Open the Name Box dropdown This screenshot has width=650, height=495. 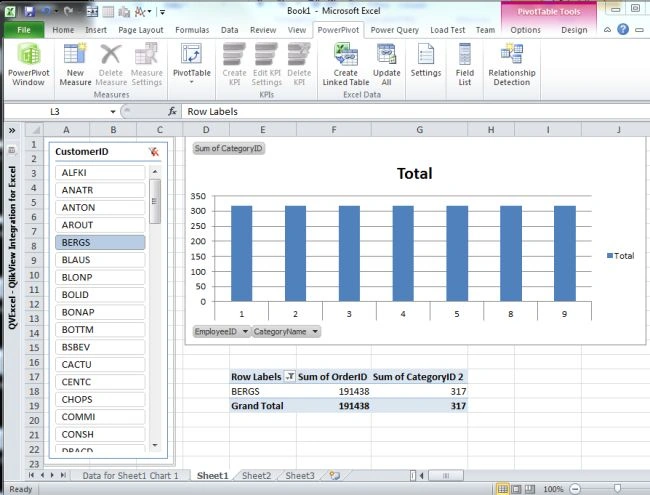tap(113, 112)
